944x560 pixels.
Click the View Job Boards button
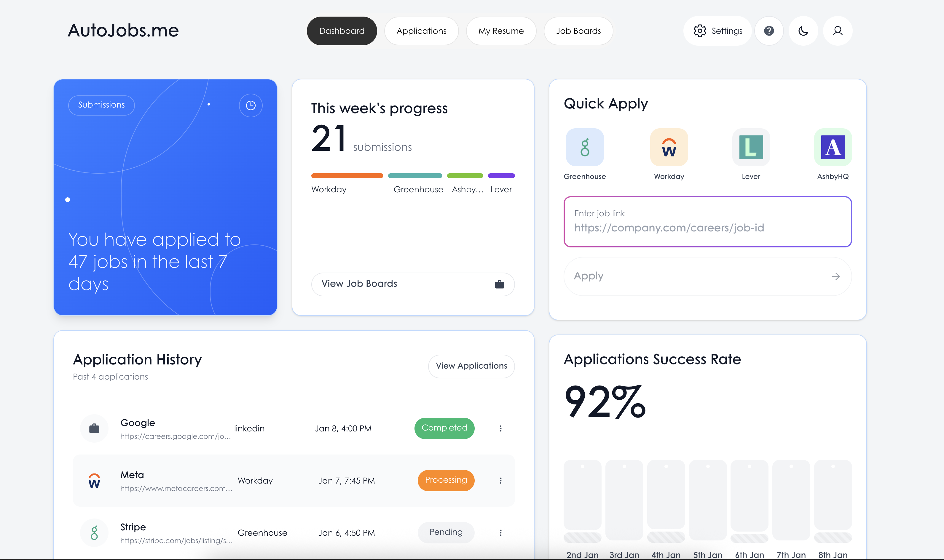[x=413, y=284]
